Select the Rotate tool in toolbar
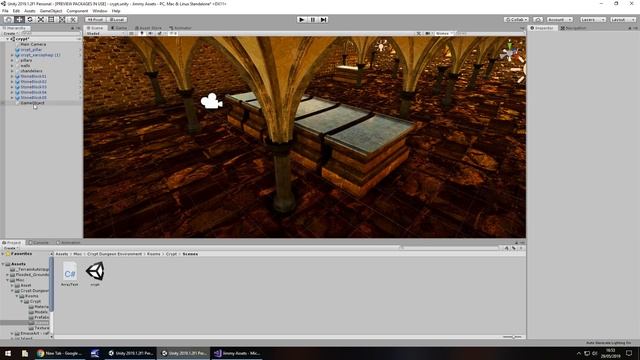 click(30, 20)
